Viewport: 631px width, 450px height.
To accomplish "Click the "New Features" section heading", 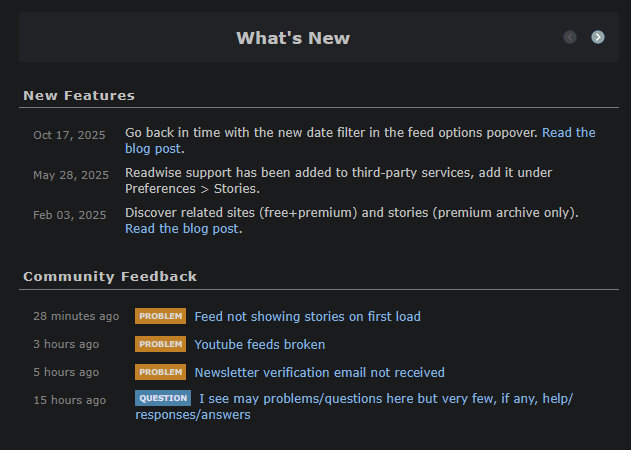I will [x=79, y=96].
